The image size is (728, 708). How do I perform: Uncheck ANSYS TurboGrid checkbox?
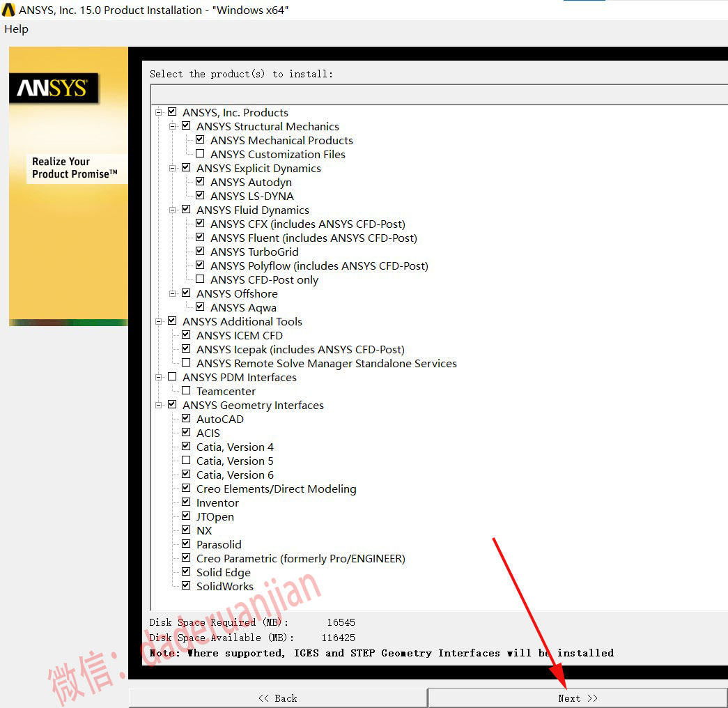200,252
